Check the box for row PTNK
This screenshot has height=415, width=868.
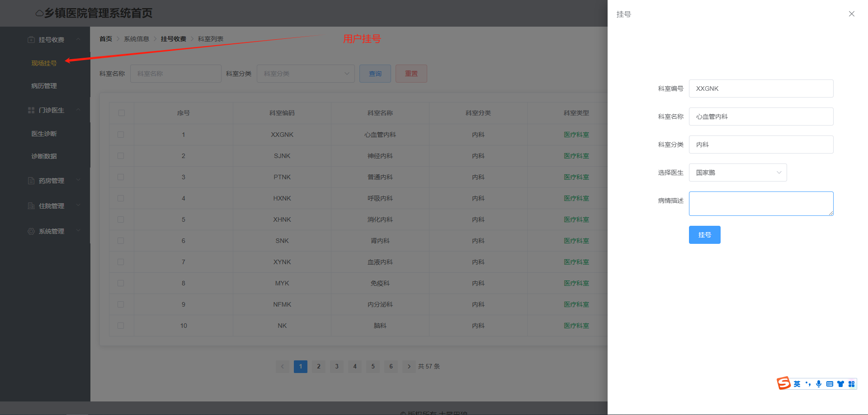[x=121, y=177]
